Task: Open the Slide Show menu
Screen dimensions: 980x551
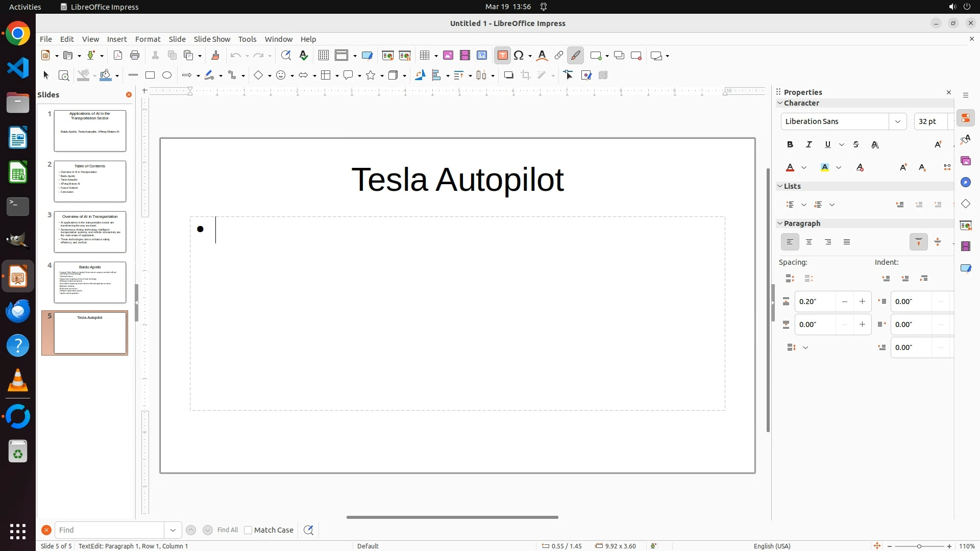Action: 212,39
